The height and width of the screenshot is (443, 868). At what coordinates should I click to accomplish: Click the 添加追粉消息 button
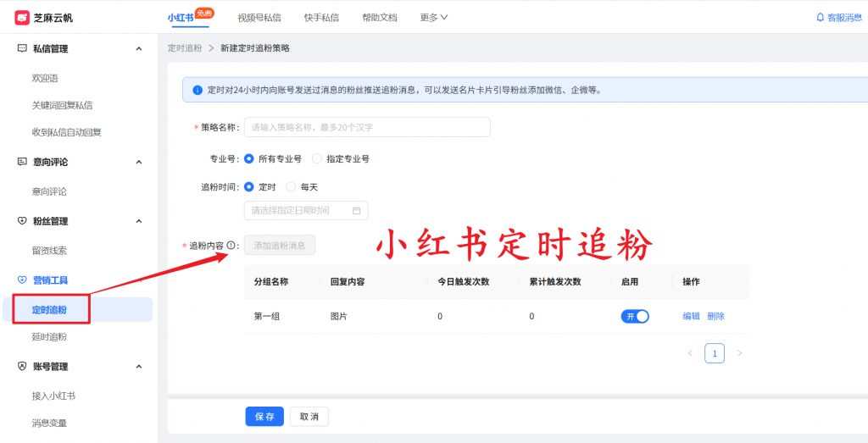click(280, 245)
